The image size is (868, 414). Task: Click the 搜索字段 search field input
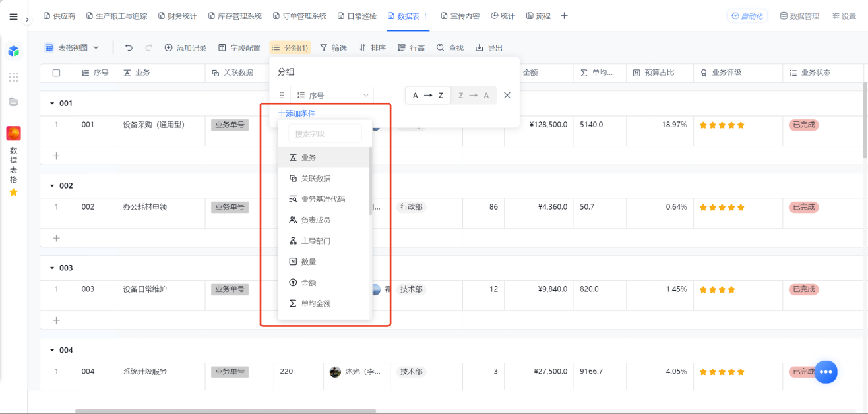coord(325,134)
